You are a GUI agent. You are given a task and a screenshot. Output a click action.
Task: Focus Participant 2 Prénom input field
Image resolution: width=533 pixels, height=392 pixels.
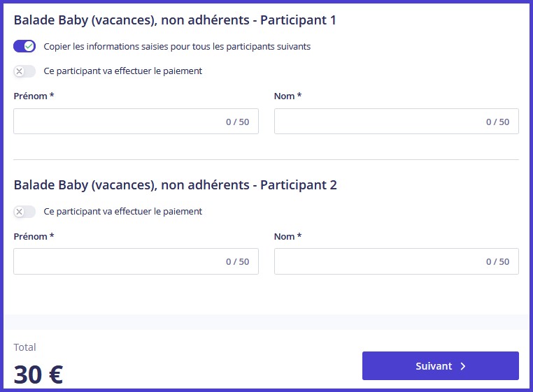tap(115, 261)
